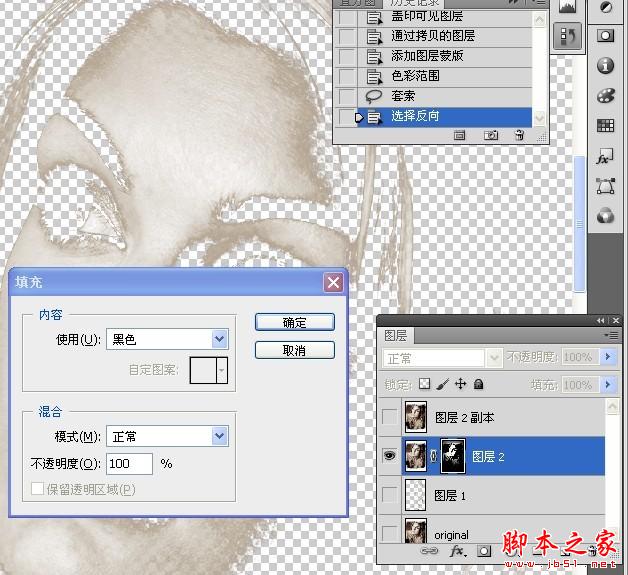
Task: Toggle visibility eye of 图层 2
Action: click(x=390, y=456)
